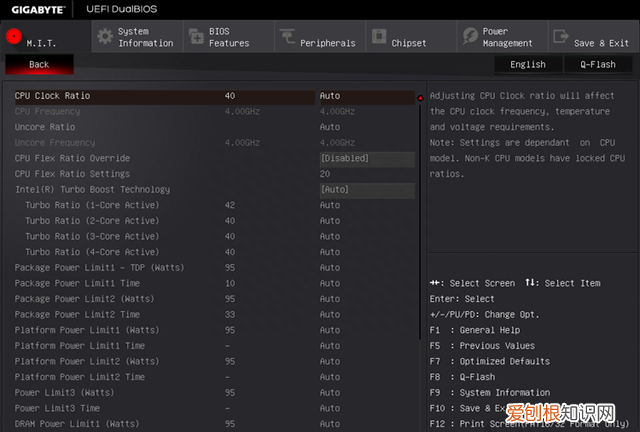Switch to the Chipset tab
The width and height of the screenshot is (640, 432).
(x=408, y=43)
